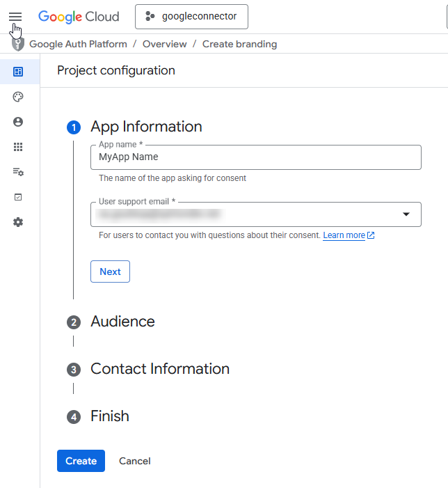Click the Next button
The image size is (448, 488).
(x=110, y=271)
